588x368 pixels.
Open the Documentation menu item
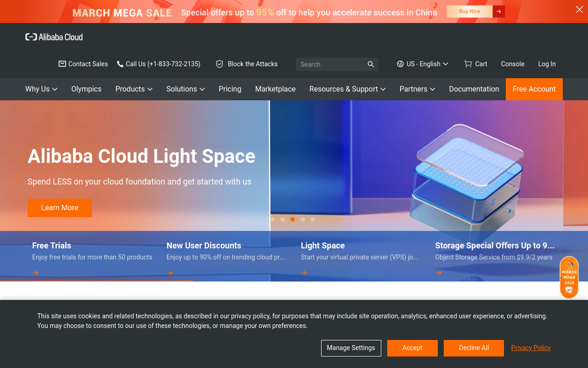474,89
